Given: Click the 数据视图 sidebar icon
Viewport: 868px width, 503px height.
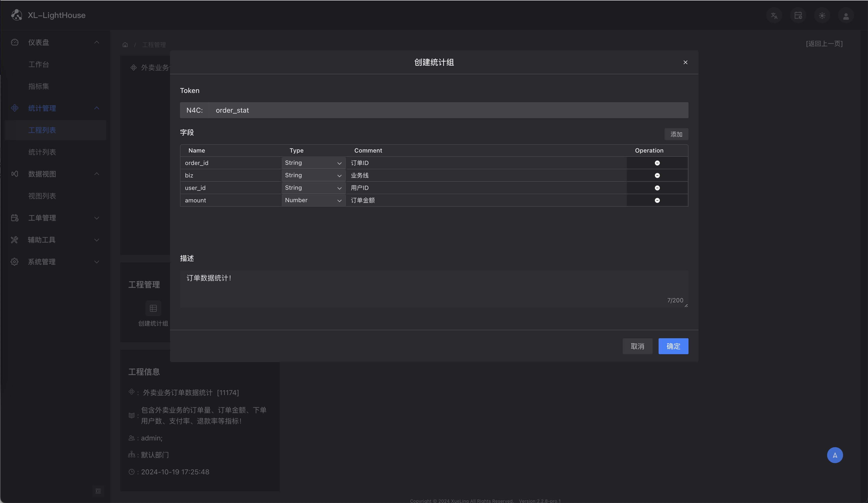Looking at the screenshot, I should tap(14, 174).
